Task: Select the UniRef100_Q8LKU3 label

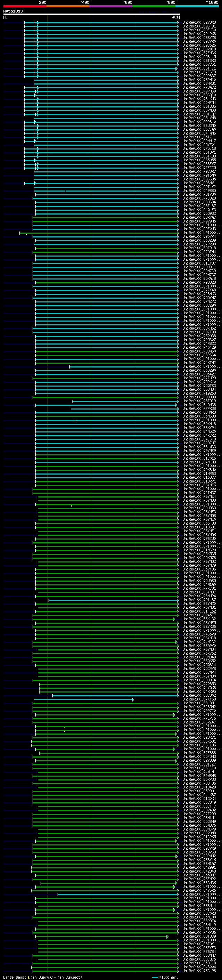Action: pos(199,99)
